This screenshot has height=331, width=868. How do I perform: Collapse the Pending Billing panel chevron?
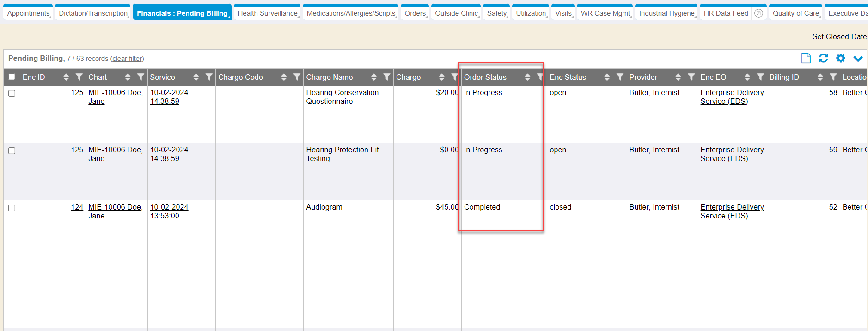[x=858, y=59]
